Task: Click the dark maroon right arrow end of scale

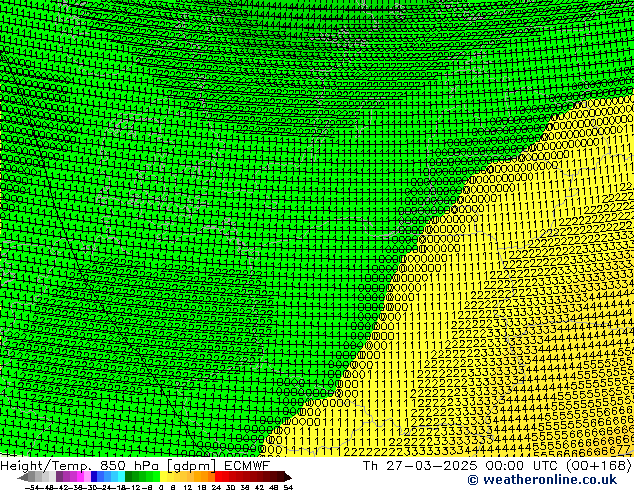Action: tap(288, 477)
